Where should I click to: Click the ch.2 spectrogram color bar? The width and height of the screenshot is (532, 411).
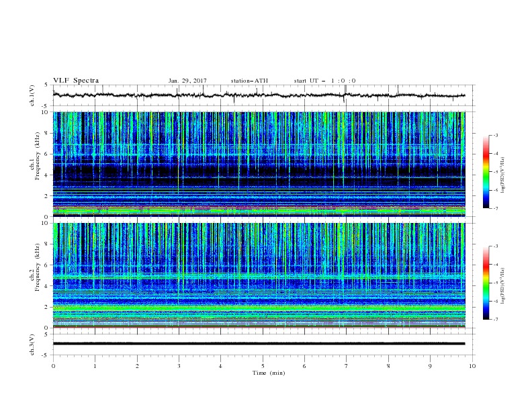coord(486,283)
